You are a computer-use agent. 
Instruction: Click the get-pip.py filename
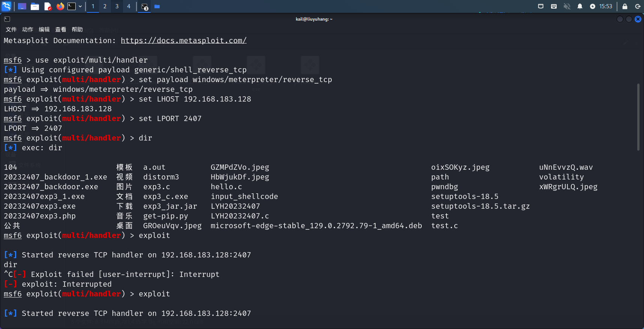point(166,216)
